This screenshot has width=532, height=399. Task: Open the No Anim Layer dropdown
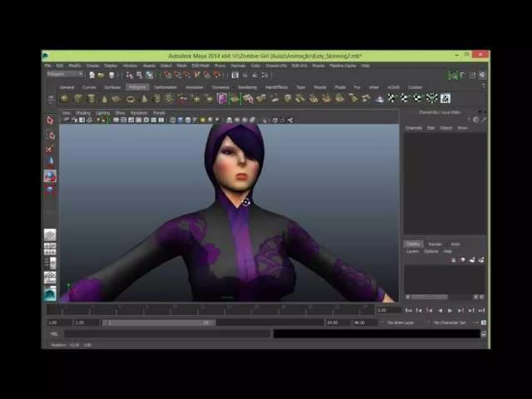400,322
